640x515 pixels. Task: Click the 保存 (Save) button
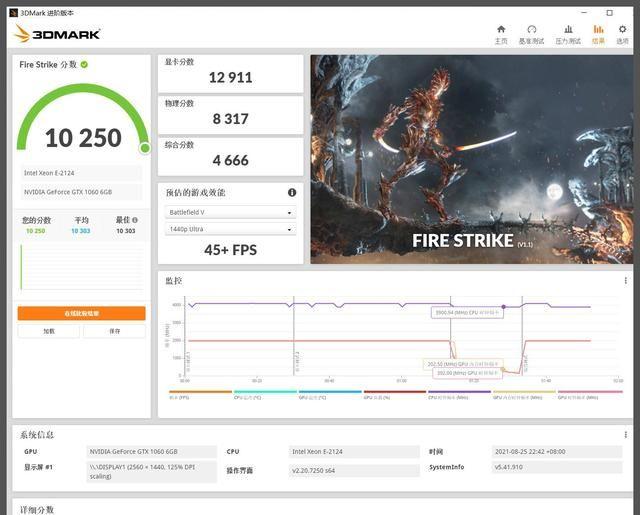[x=114, y=331]
